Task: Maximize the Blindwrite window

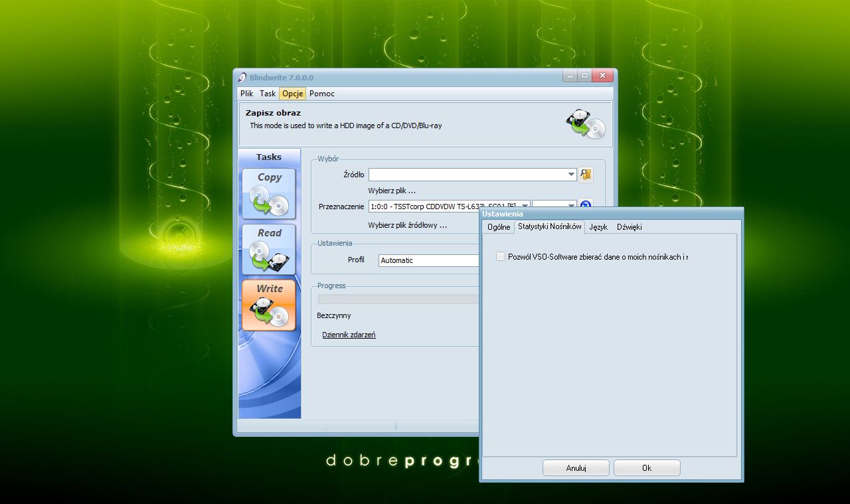Action: (x=584, y=76)
